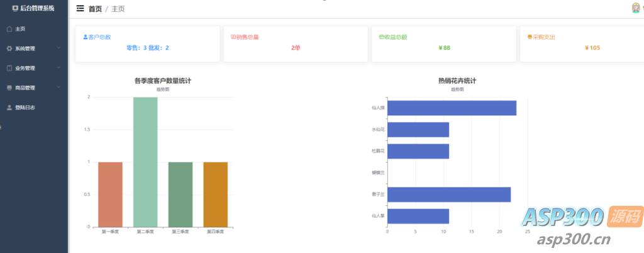Click the user avatar in header
The image size is (644, 253).
(635, 8)
